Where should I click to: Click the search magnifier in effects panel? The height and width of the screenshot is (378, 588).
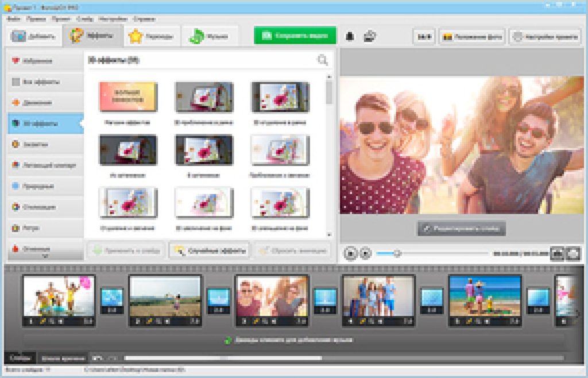(323, 60)
